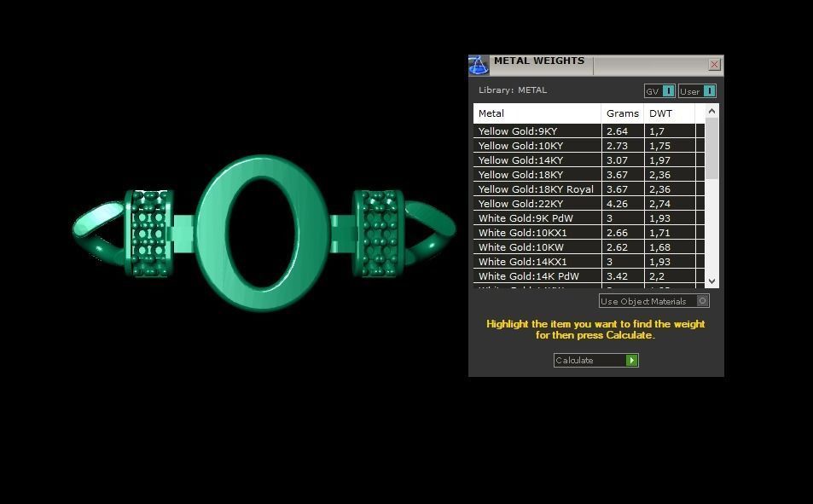Toggle Use Object Materials option

(x=653, y=301)
